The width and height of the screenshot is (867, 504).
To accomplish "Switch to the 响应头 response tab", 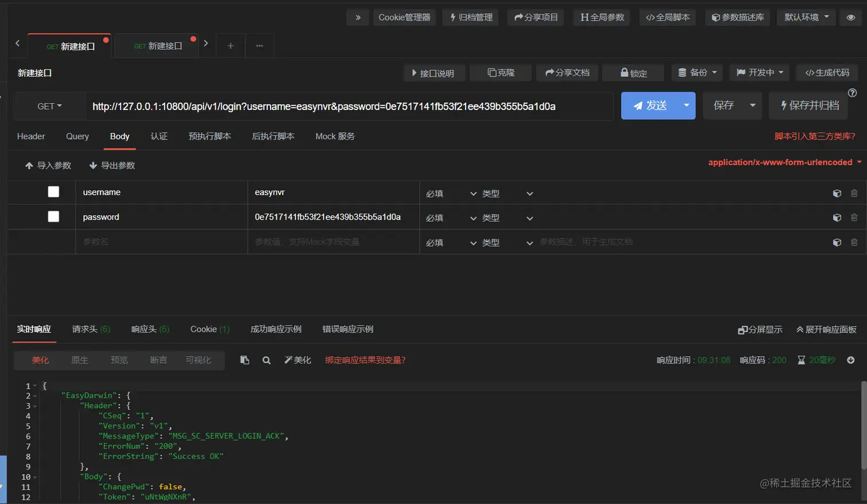I will click(150, 329).
